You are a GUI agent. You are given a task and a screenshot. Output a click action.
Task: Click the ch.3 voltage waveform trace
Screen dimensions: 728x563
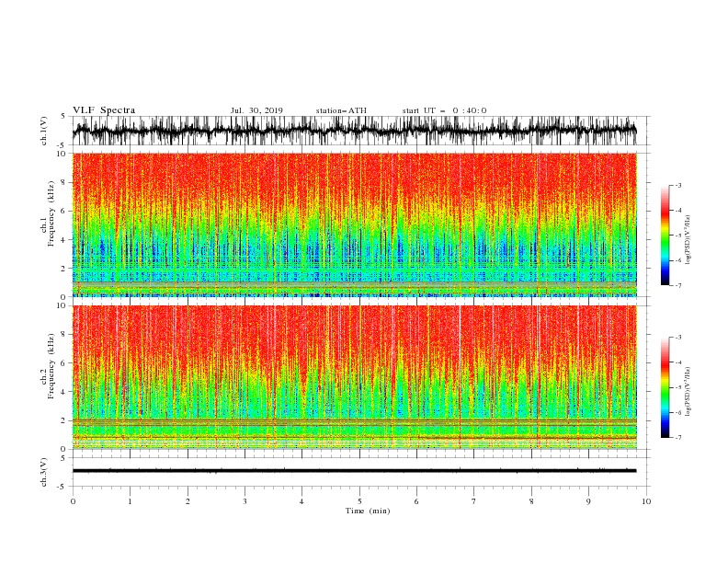coord(354,471)
